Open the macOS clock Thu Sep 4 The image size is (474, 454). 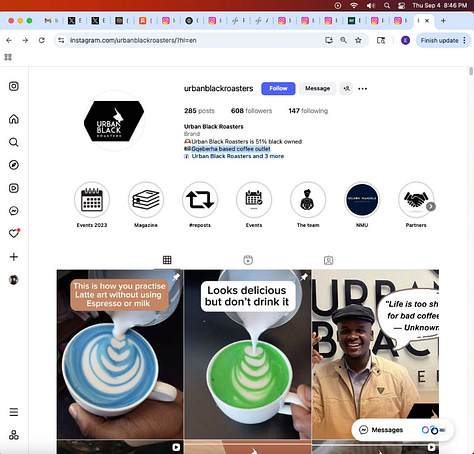[439, 5]
